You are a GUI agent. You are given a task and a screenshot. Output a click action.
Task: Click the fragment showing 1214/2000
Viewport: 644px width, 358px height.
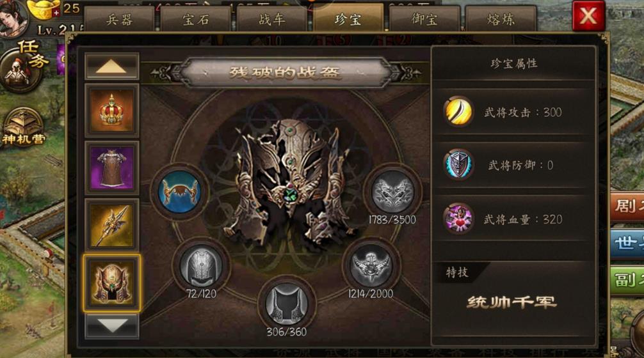point(371,266)
